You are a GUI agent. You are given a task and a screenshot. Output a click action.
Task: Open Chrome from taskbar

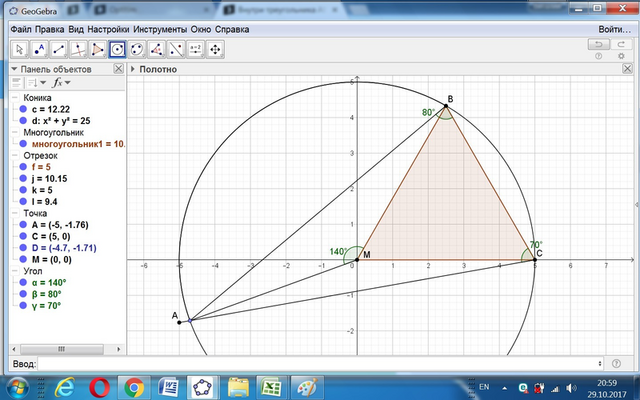click(134, 387)
